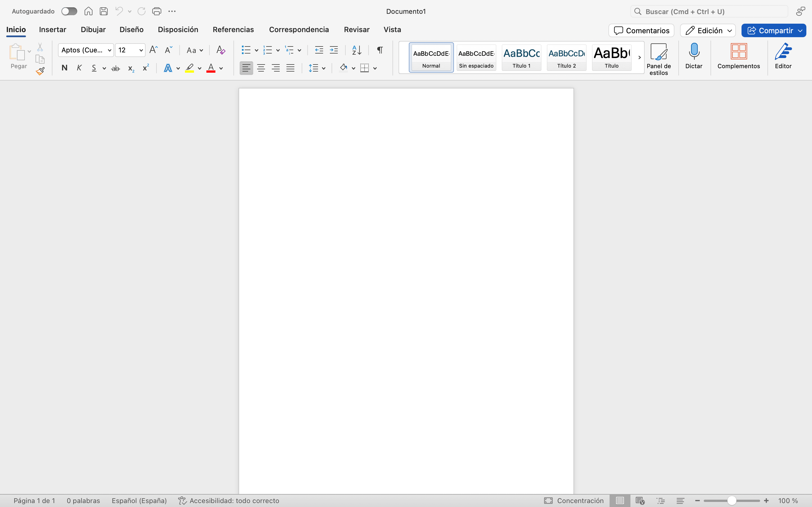Click the justify text alignment icon
This screenshot has width=812, height=507.
pyautogui.click(x=290, y=68)
